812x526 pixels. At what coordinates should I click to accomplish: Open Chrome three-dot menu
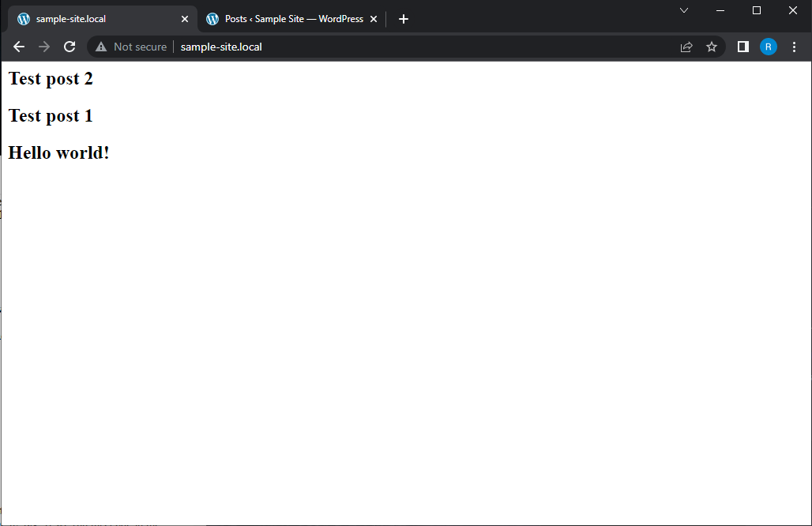tap(794, 47)
